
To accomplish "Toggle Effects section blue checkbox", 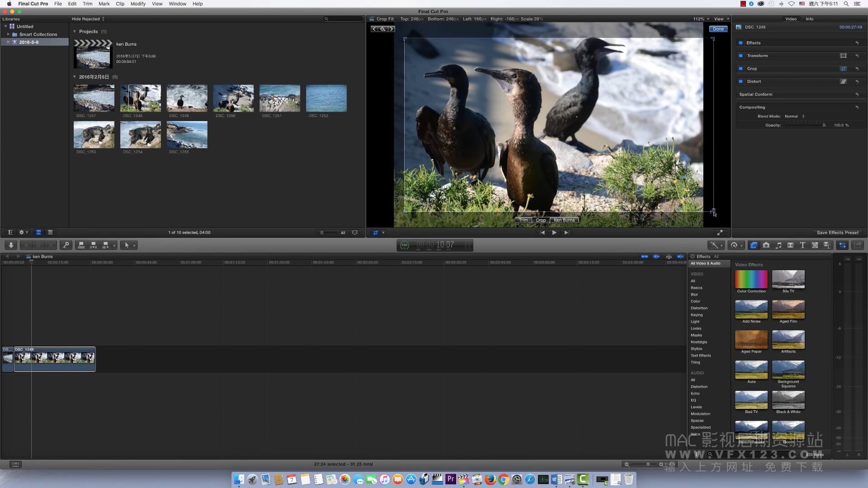I will 741,43.
